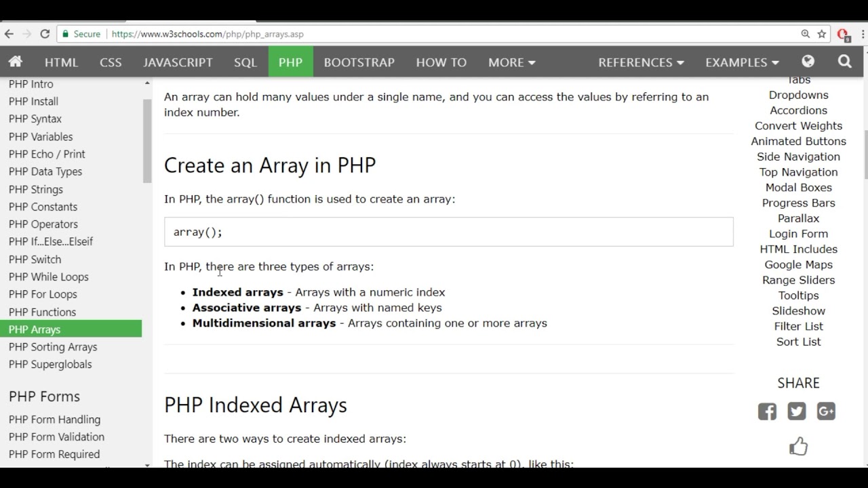
Task: Open the BOOTSTRAP tutorial tab
Action: pyautogui.click(x=359, y=62)
